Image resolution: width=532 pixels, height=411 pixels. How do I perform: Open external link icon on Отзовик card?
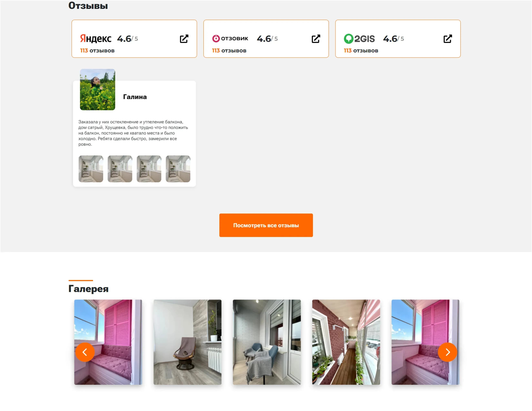pos(316,39)
